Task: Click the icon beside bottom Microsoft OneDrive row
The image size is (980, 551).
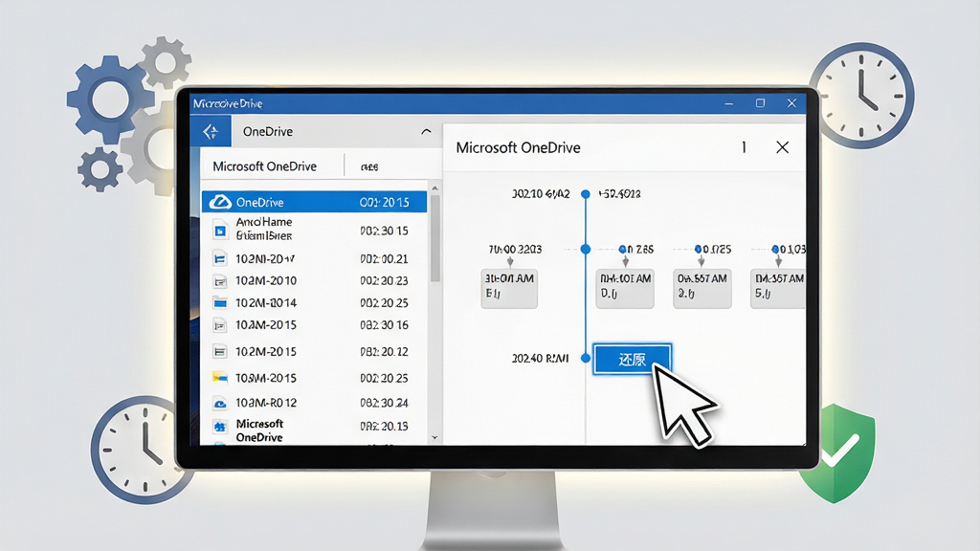Action: tap(220, 428)
